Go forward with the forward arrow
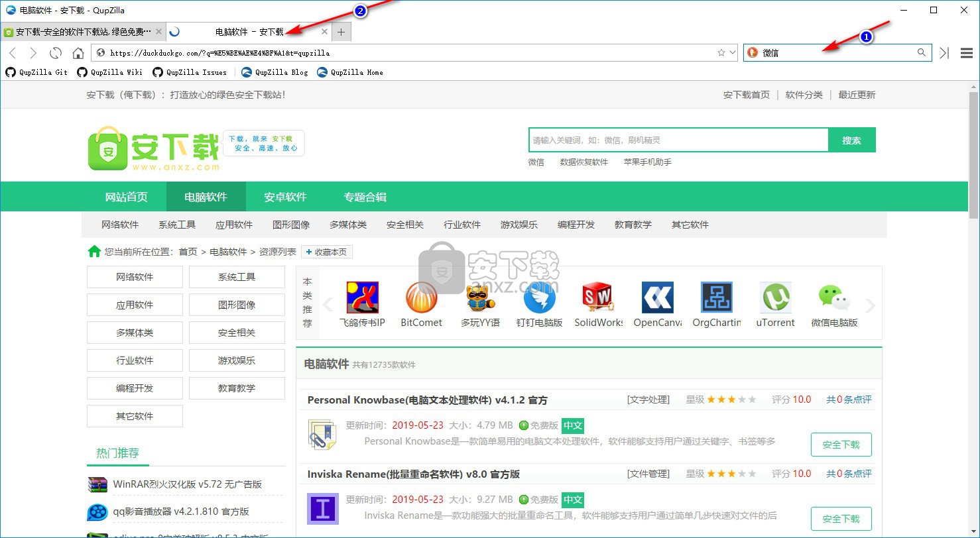The height and width of the screenshot is (538, 980). click(34, 53)
